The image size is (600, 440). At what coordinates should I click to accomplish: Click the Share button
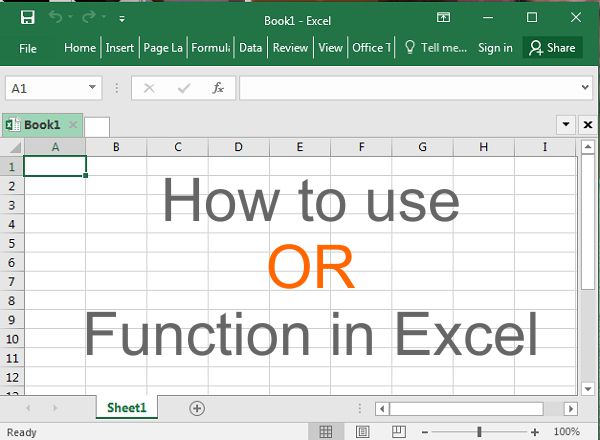click(552, 48)
